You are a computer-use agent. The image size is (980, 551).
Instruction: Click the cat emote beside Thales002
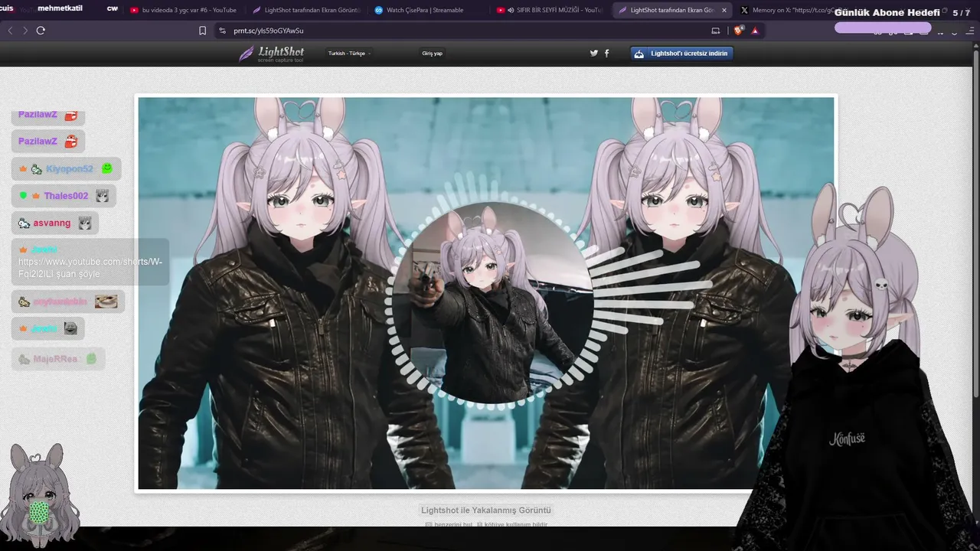(x=102, y=196)
